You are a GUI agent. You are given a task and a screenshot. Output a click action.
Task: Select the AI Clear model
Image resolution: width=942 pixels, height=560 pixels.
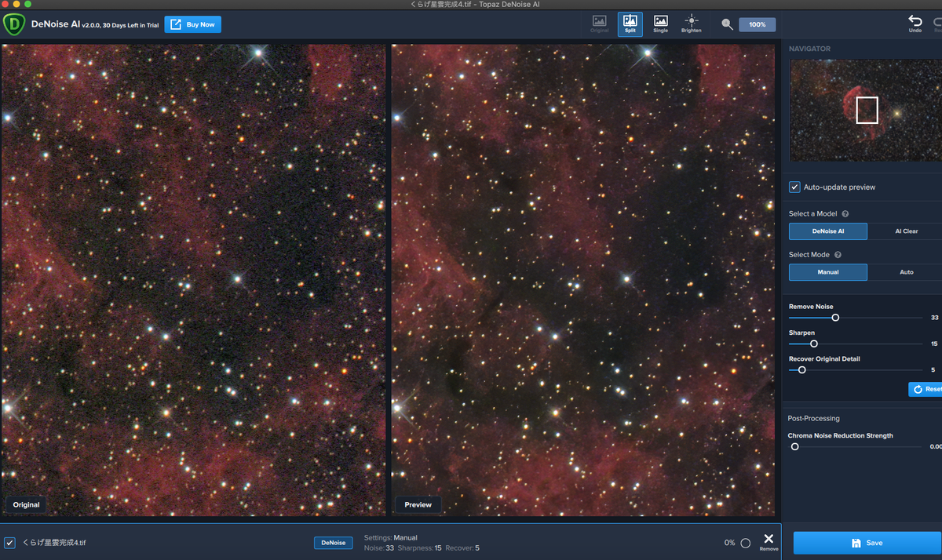[x=906, y=231]
